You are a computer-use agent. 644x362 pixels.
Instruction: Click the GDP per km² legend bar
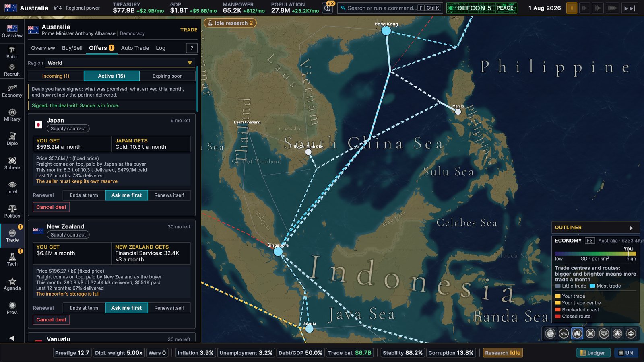pyautogui.click(x=595, y=254)
